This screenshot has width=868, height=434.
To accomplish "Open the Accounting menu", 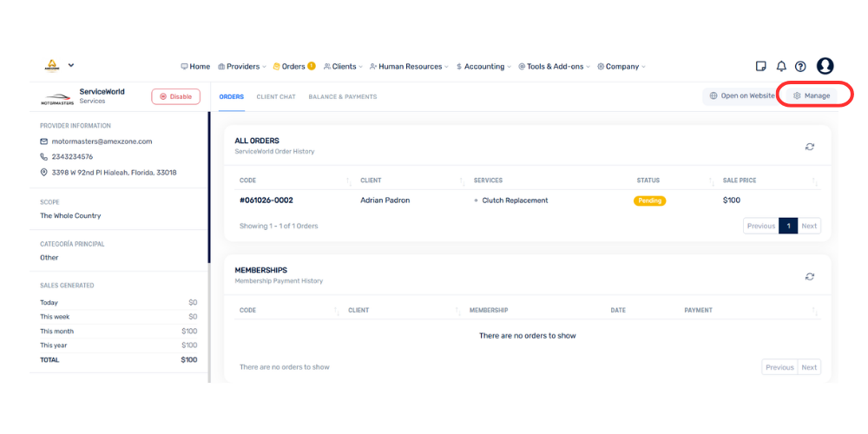I will (483, 67).
